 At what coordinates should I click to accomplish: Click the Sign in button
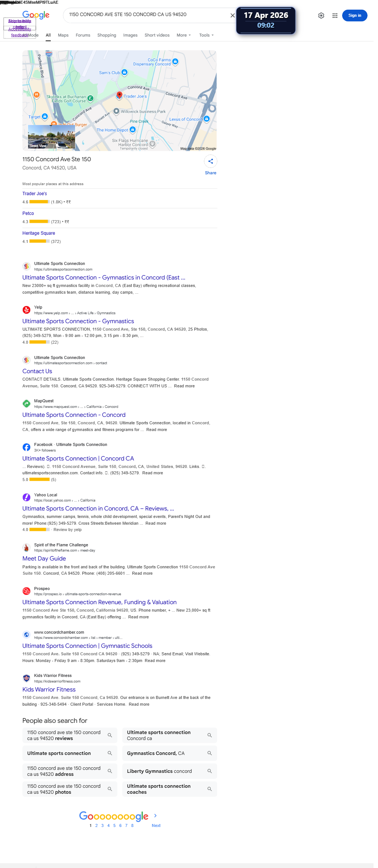click(x=354, y=16)
